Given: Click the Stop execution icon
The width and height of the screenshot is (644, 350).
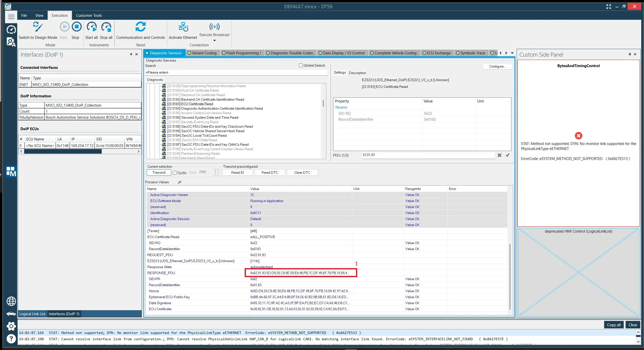Looking at the screenshot, I should 76,27.
